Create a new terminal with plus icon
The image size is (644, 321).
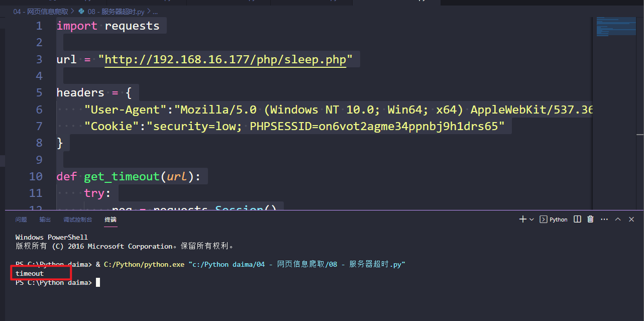(522, 219)
